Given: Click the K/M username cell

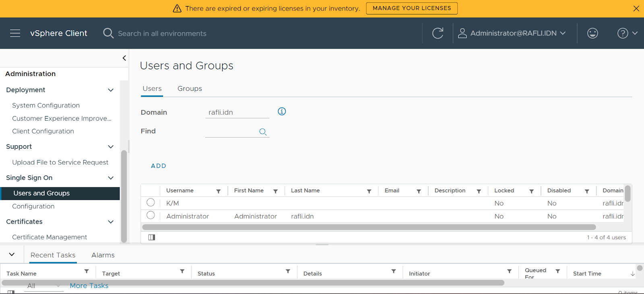Looking at the screenshot, I should click(x=173, y=204).
